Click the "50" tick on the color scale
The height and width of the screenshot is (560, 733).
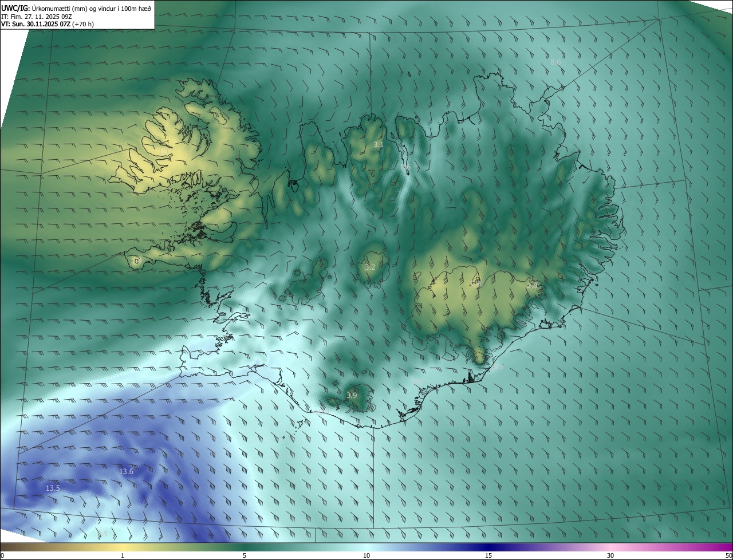coord(728,555)
